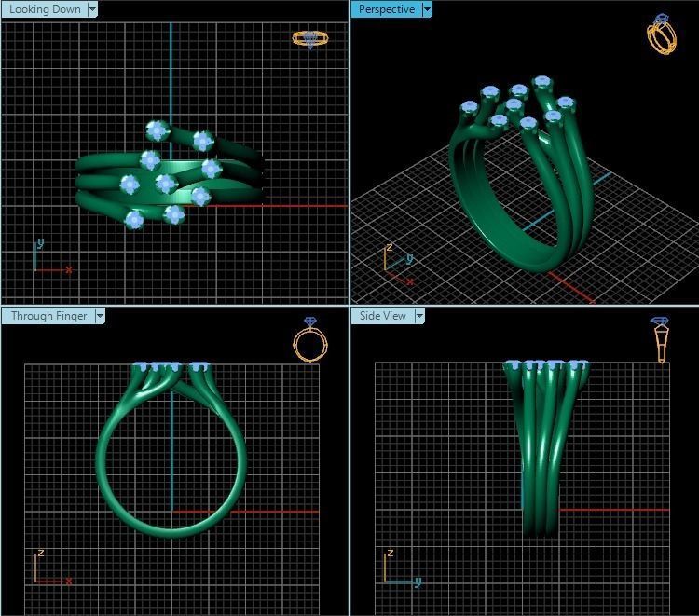699x616 pixels.
Task: Click the front ring icon in Through Finger
Action: pos(310,340)
